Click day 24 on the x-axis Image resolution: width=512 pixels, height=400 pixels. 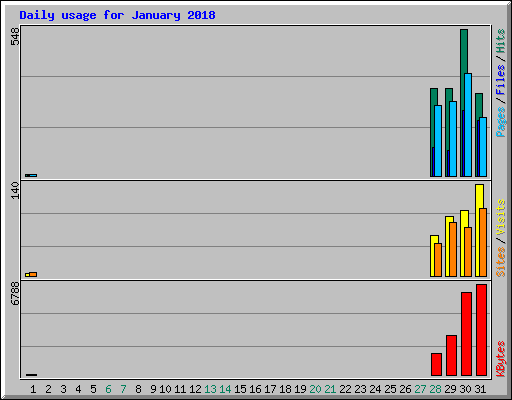(375, 389)
